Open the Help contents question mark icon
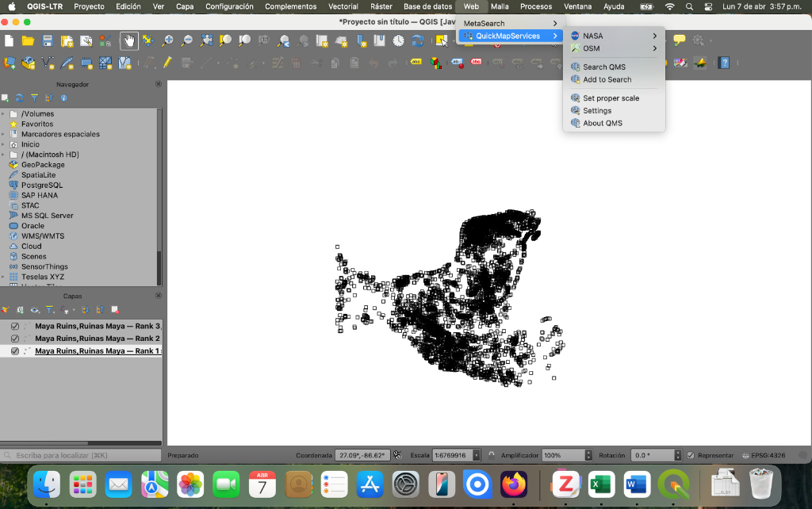The height and width of the screenshot is (509, 812). [725, 63]
